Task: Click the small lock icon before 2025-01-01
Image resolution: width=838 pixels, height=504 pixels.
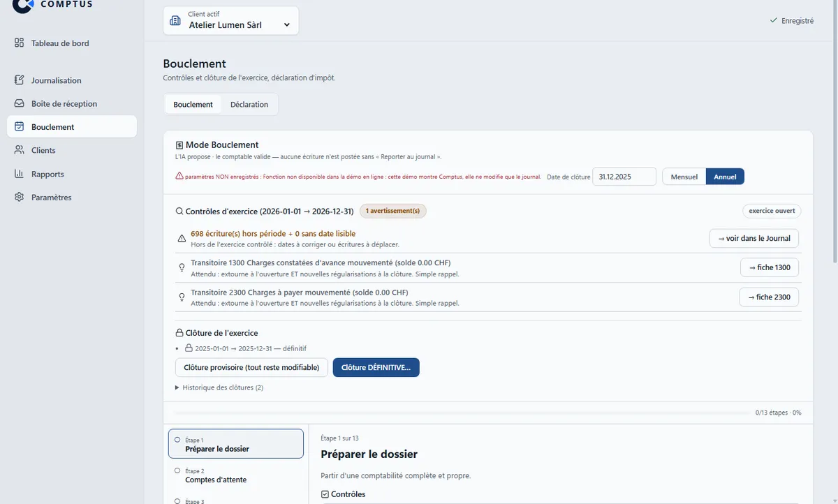Action: click(189, 348)
